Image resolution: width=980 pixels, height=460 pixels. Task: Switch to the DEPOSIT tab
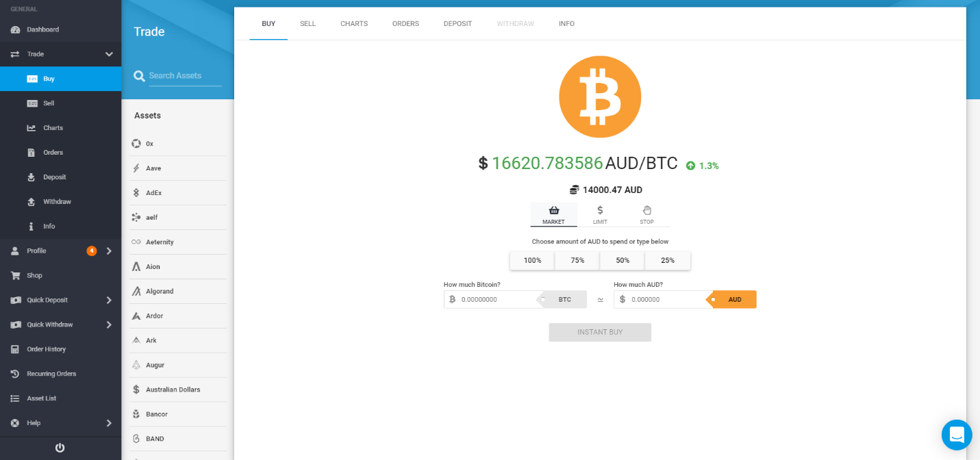pyautogui.click(x=457, y=24)
